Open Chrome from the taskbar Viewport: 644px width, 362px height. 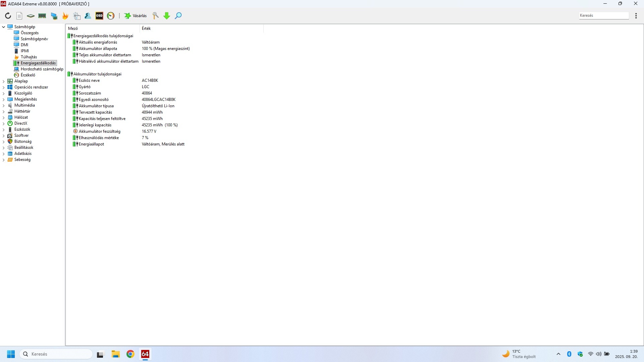click(130, 354)
